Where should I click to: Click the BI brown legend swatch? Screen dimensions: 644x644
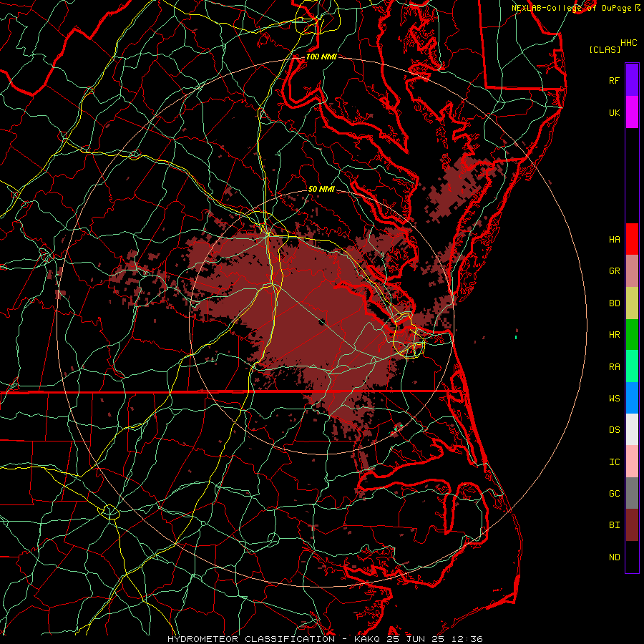632,525
